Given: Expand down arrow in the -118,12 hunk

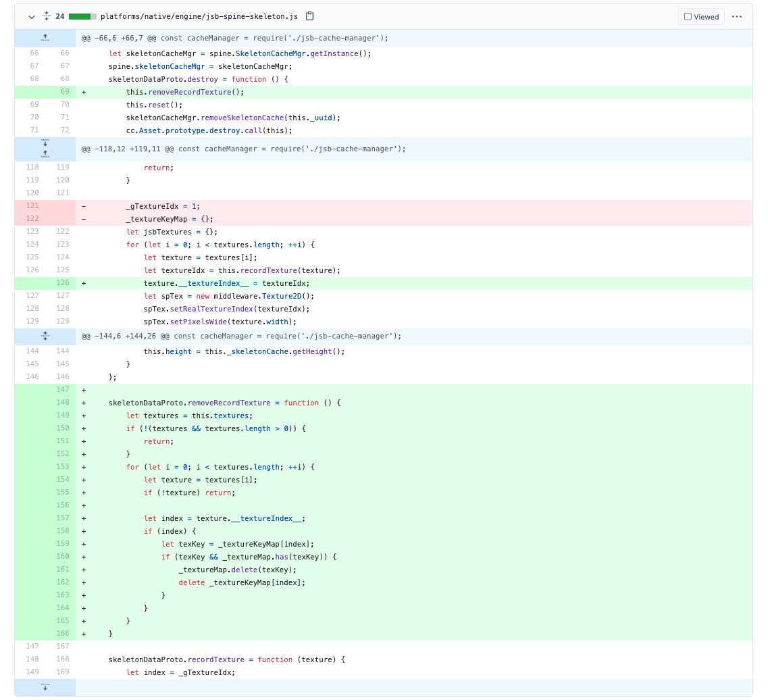Looking at the screenshot, I should [45, 143].
